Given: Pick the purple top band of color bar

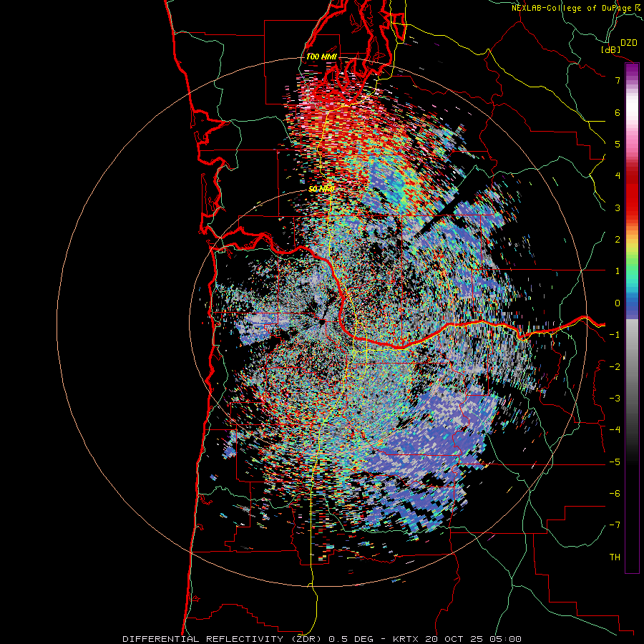Looking at the screenshot, I should 632,69.
